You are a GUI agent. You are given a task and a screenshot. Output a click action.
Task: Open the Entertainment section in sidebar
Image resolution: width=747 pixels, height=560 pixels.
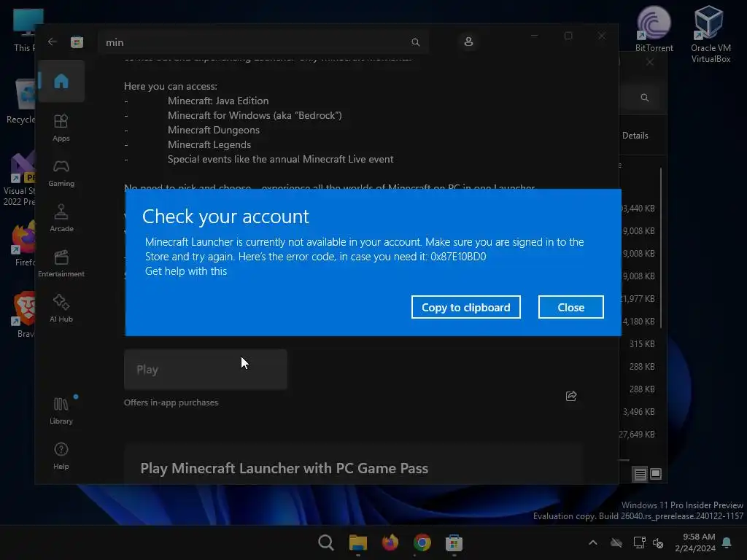[61, 263]
